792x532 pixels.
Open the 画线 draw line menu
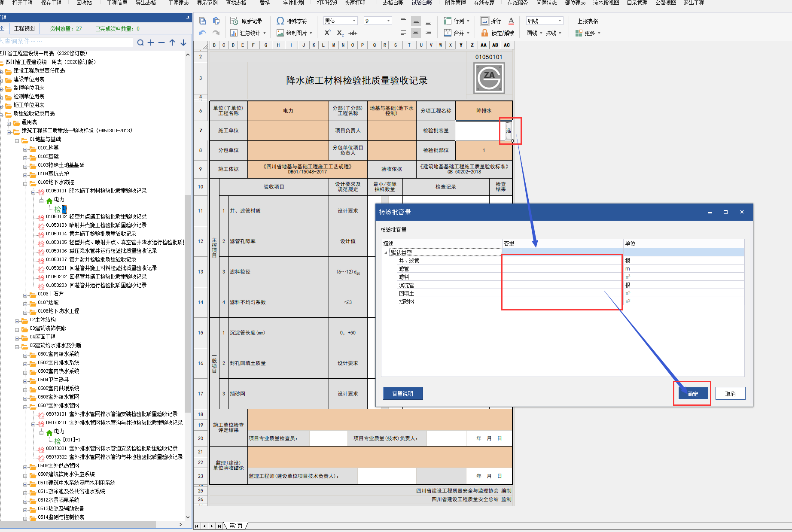[x=534, y=33]
